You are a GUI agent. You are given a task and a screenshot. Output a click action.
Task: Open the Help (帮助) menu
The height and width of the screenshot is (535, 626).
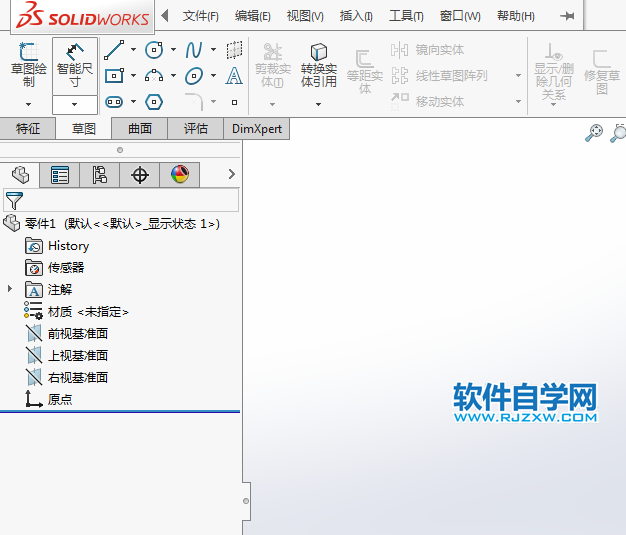point(516,16)
